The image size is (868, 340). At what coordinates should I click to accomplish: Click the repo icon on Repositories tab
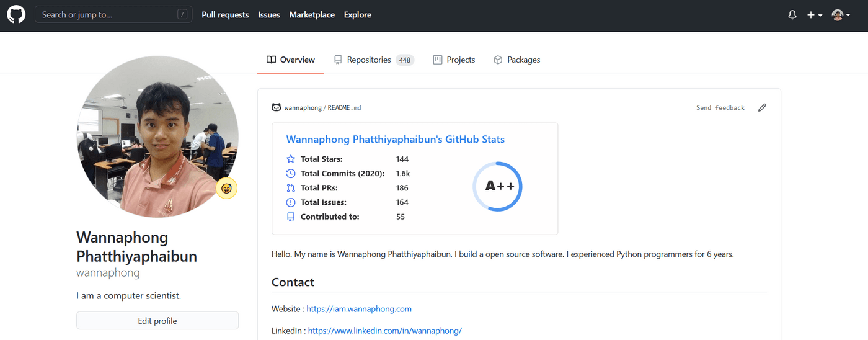pos(338,60)
